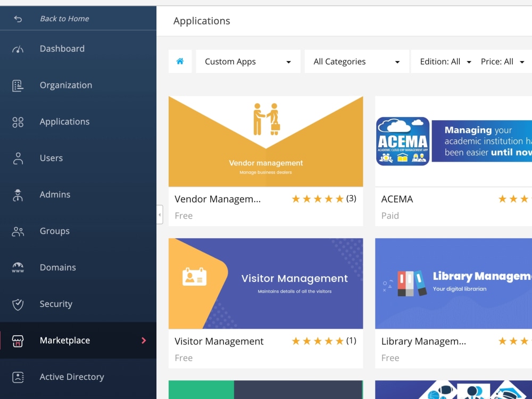
Task: Open the Back to Home link
Action: point(64,19)
